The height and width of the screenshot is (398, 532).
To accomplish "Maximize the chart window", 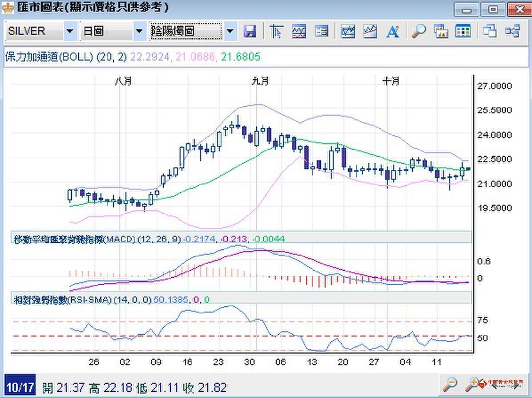I will pyautogui.click(x=493, y=8).
